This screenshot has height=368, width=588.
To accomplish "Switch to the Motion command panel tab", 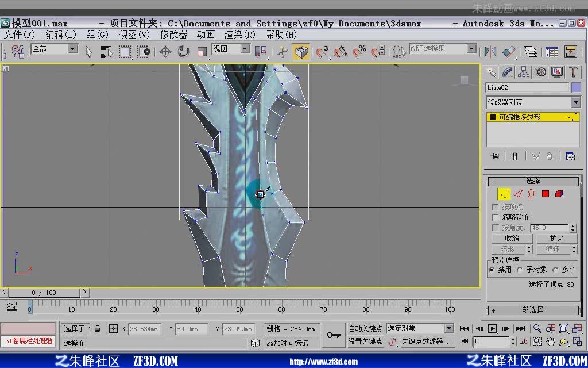I will point(540,72).
